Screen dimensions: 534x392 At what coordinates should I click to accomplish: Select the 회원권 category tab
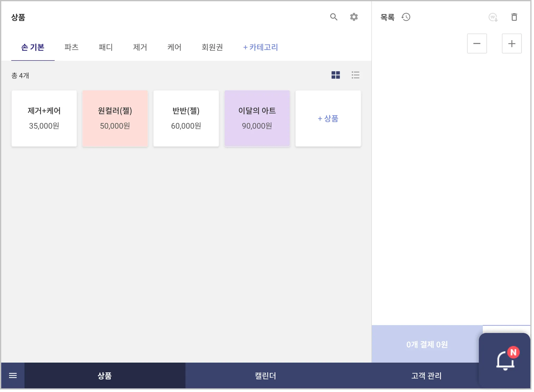pos(212,47)
